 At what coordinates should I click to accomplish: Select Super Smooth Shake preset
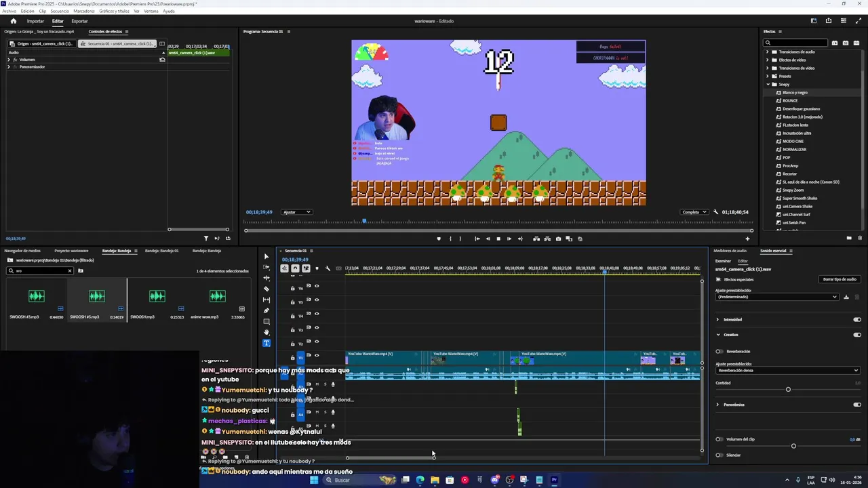click(x=800, y=198)
